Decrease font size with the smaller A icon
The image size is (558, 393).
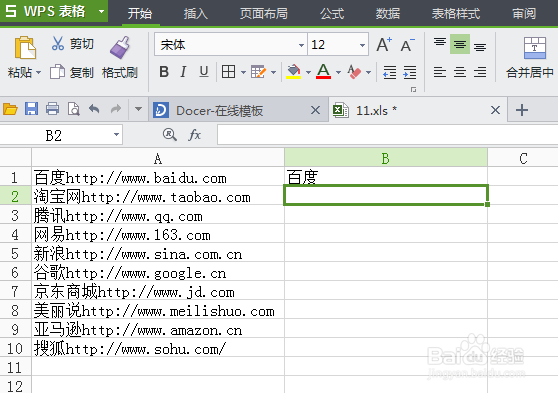(407, 45)
